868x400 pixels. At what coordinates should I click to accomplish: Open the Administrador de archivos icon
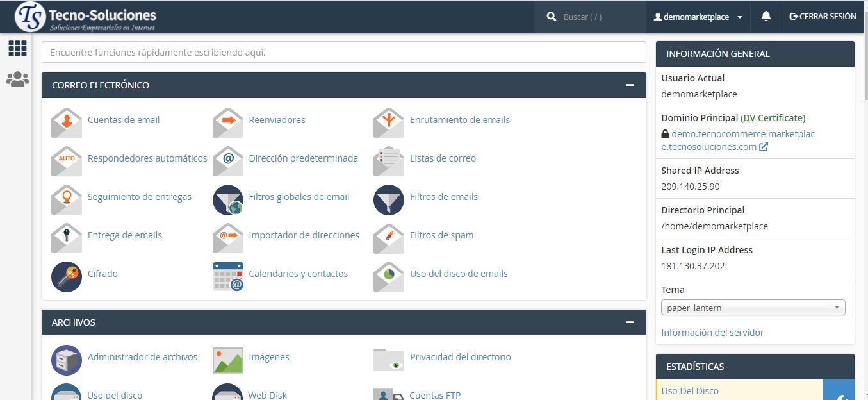[67, 360]
